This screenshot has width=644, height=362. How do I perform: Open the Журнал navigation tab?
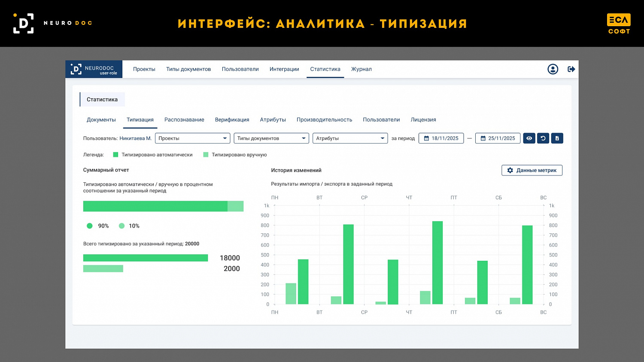coord(361,69)
